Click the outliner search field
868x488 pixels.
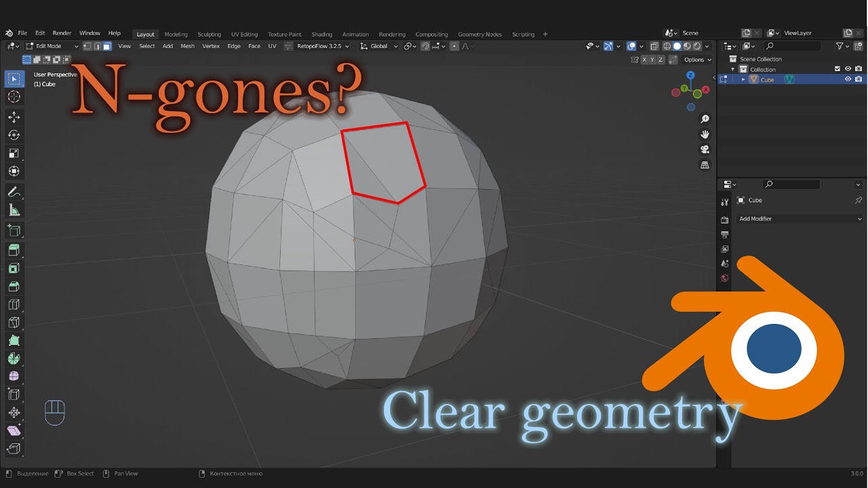[792, 46]
